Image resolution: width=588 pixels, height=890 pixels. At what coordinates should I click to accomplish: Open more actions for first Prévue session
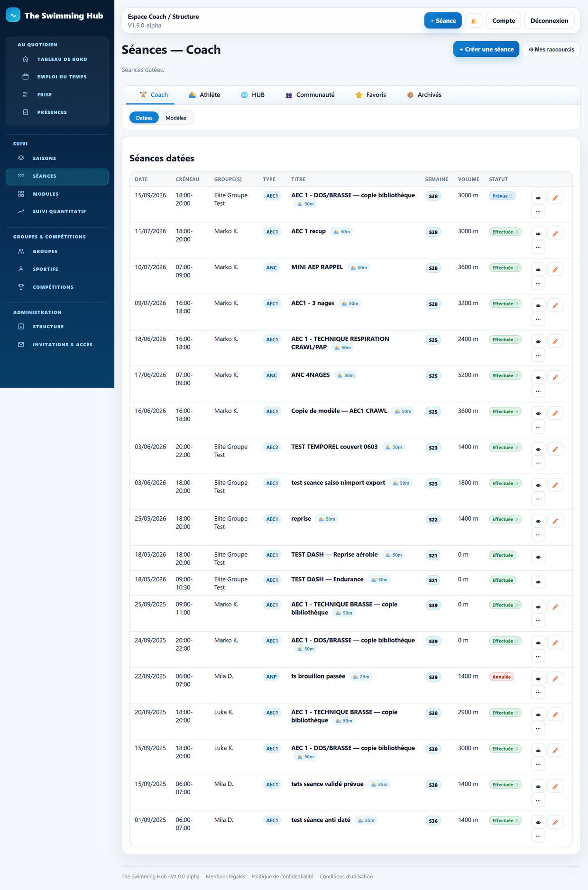538,211
